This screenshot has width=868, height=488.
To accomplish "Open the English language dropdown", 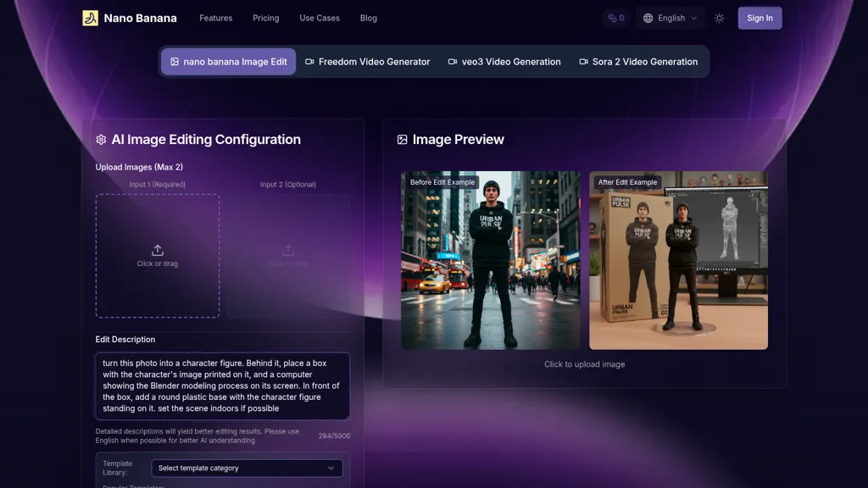I will pos(670,19).
